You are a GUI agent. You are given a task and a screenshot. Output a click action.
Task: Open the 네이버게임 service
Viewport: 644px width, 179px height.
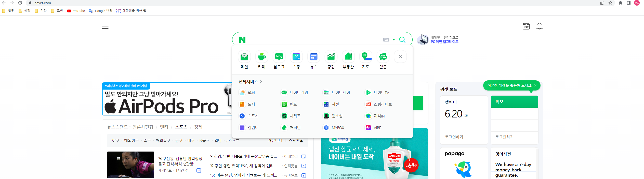tap(294, 93)
